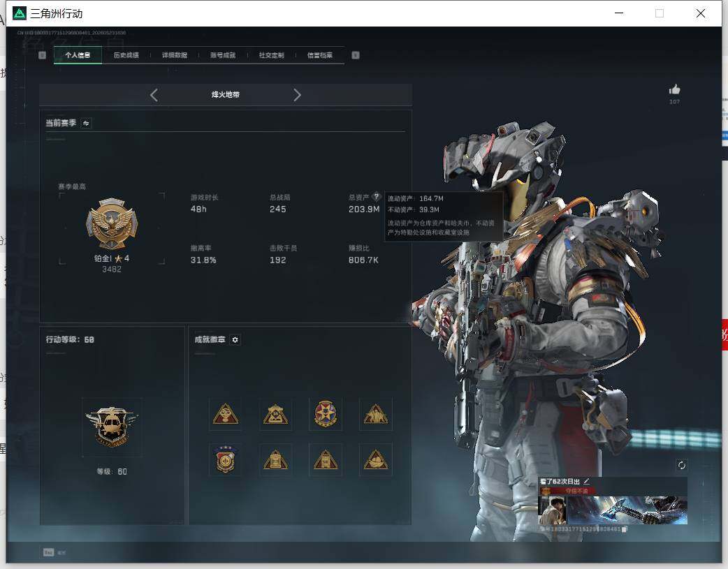728x569 pixels.
Task: Select the ship triangle achievement badge
Action: [x=376, y=459]
